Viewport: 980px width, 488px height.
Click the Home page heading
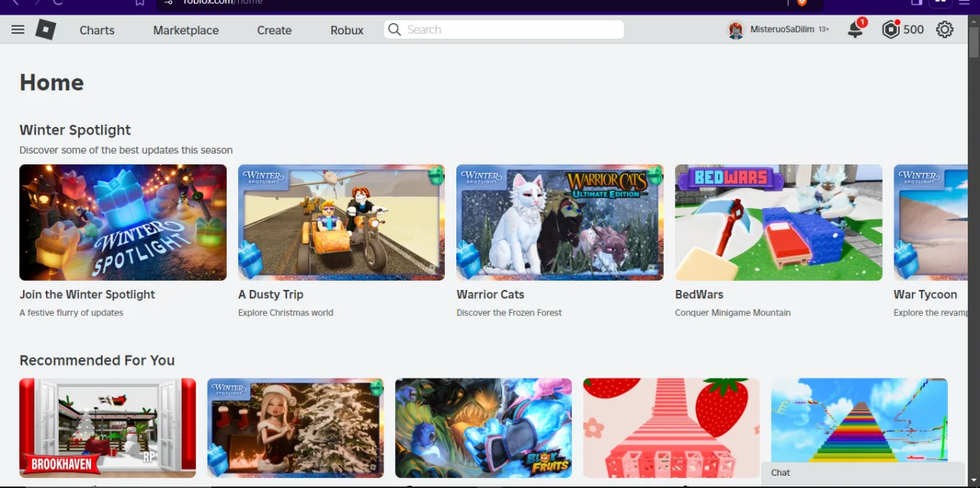click(x=51, y=83)
